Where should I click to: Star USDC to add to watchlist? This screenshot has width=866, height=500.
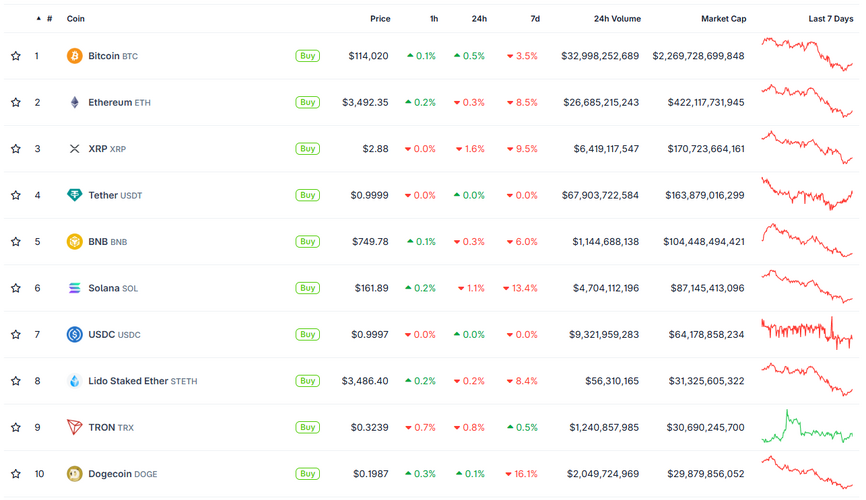(16, 334)
